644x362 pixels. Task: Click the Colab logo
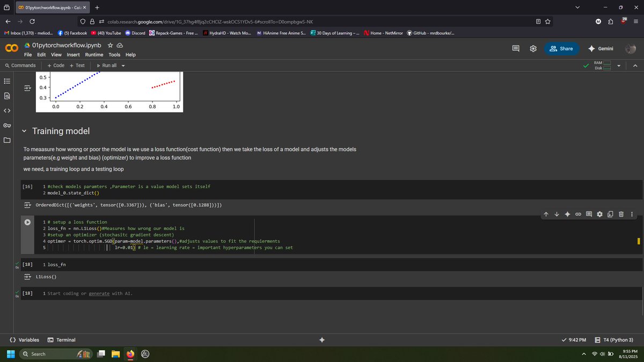[11, 49]
